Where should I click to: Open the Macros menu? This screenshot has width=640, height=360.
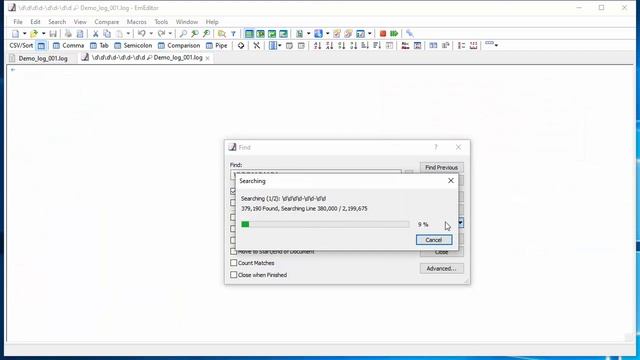(x=137, y=22)
